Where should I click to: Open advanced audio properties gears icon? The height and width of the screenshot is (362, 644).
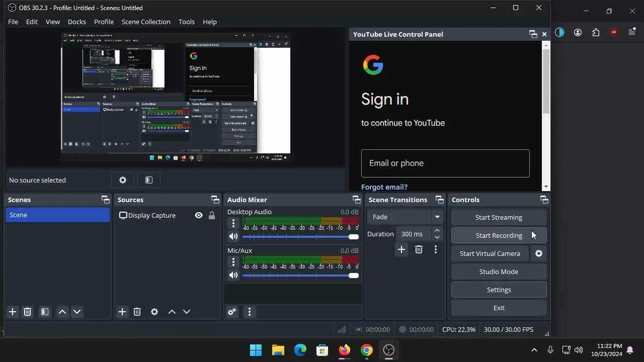(232, 312)
